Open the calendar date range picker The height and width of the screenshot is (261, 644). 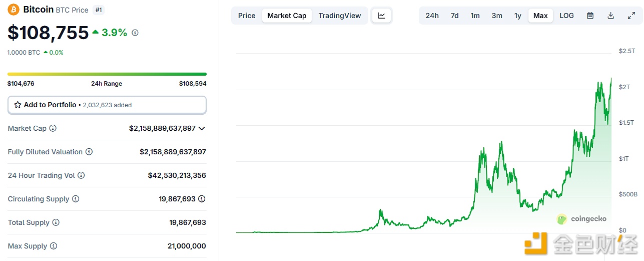(x=590, y=16)
